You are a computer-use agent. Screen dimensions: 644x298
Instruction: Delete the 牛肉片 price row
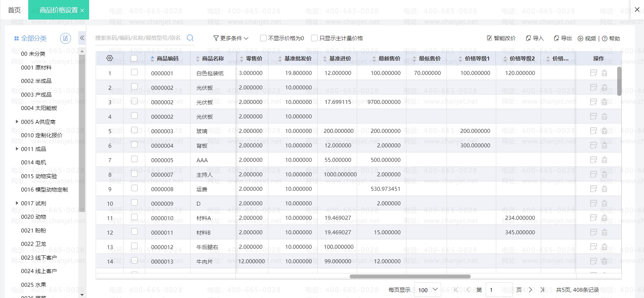605,261
